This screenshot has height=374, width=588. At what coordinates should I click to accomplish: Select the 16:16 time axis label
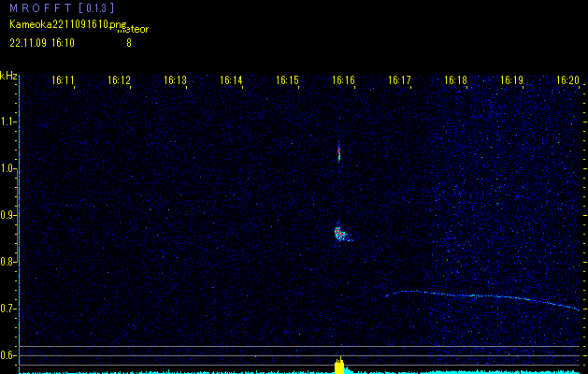coord(343,80)
